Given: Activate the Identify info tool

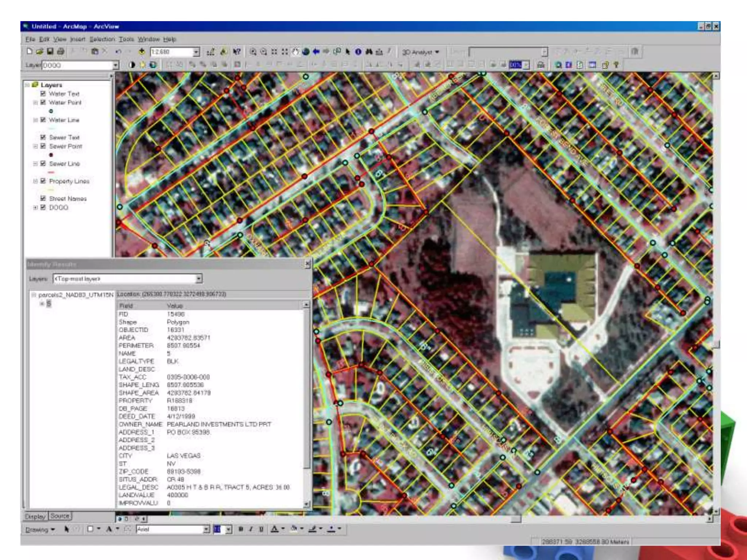Looking at the screenshot, I should (358, 52).
